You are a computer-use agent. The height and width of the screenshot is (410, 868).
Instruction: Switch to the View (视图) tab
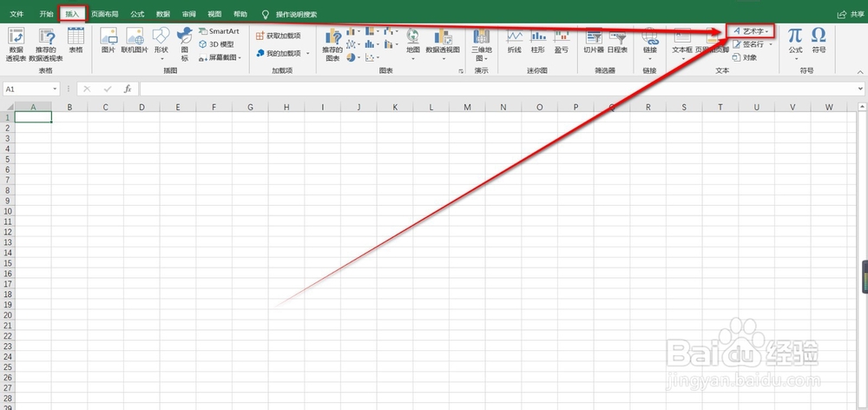[x=214, y=14]
